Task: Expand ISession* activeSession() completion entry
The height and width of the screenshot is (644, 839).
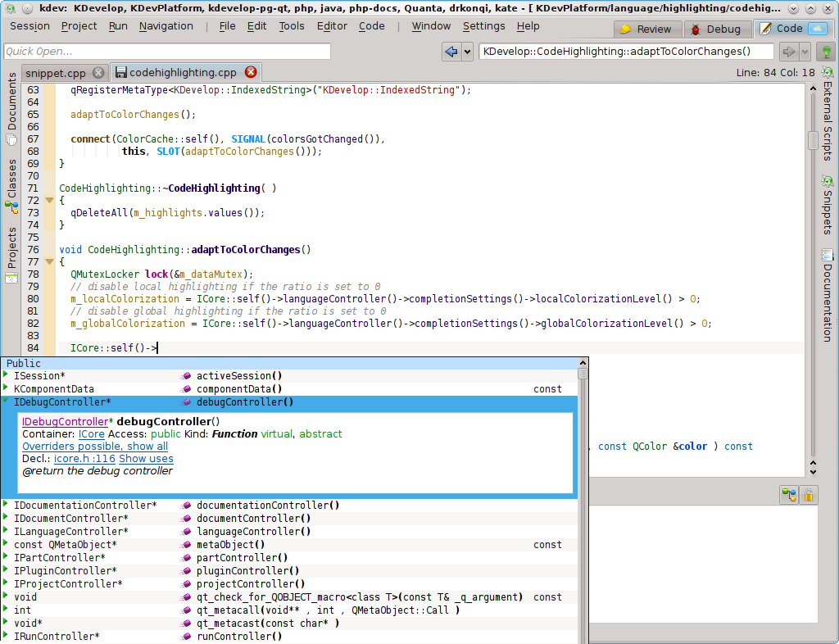Action: click(6, 374)
